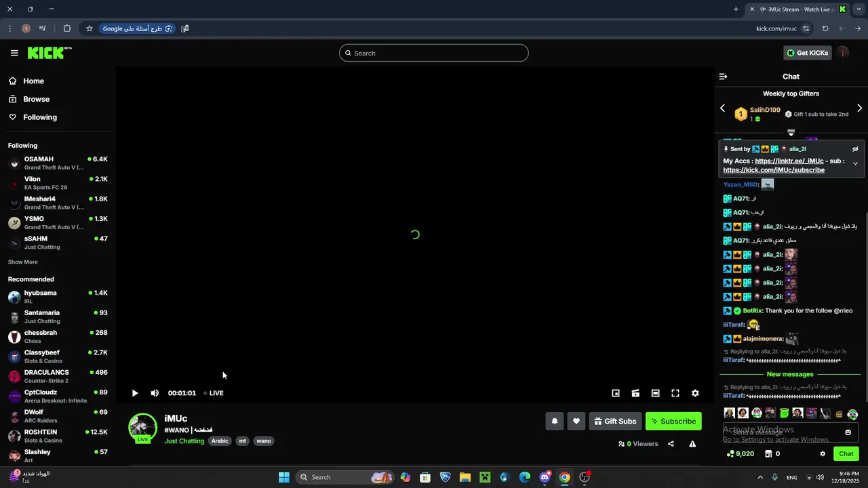Screen dimensions: 868x488
Task: Open kick.com/iMUc/subscribe link
Action: point(774,170)
